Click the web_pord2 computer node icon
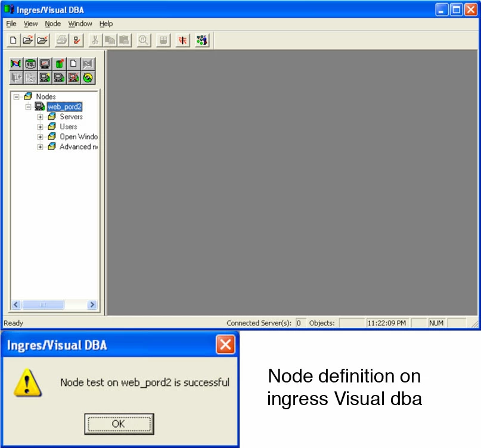Viewport: 481px width, 448px height. [39, 107]
